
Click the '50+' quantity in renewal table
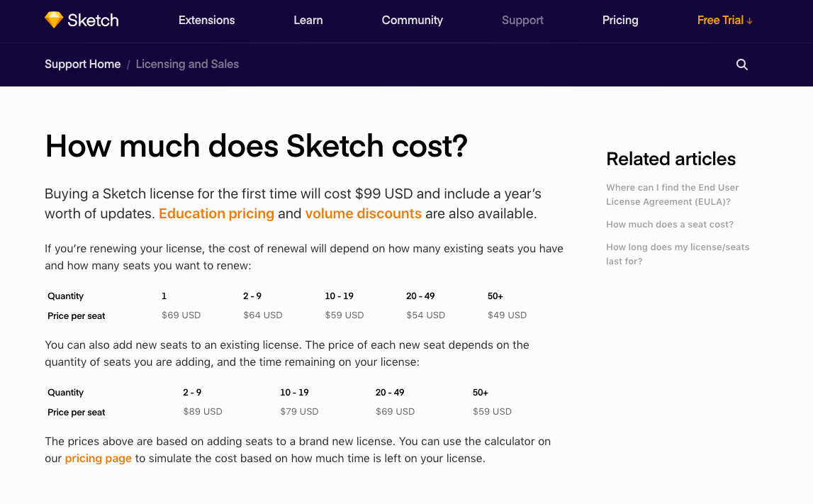[x=495, y=296]
